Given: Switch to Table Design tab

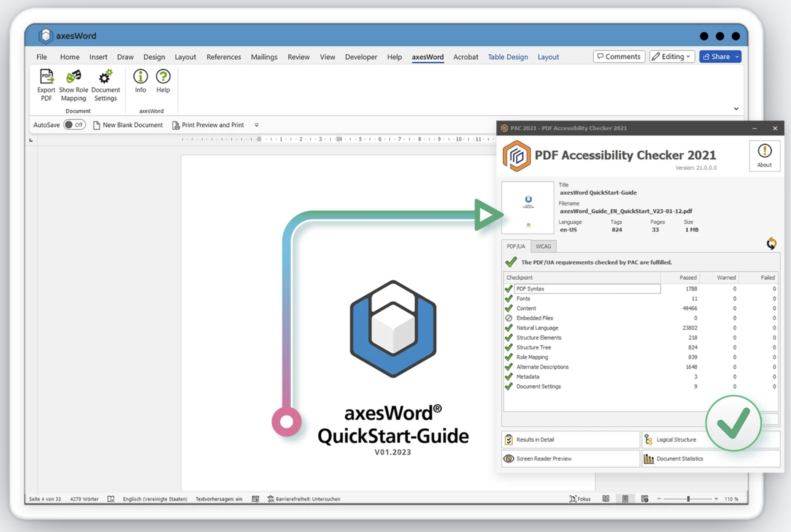Looking at the screenshot, I should tap(508, 57).
